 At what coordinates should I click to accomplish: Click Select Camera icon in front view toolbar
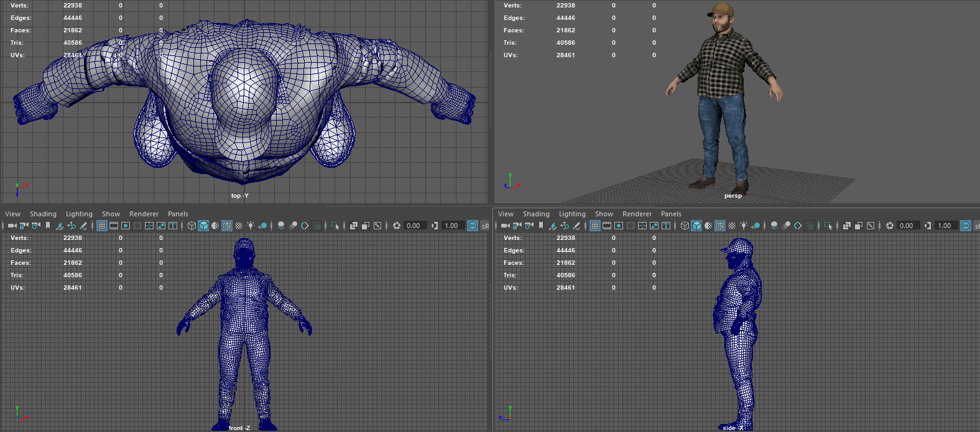pos(12,226)
